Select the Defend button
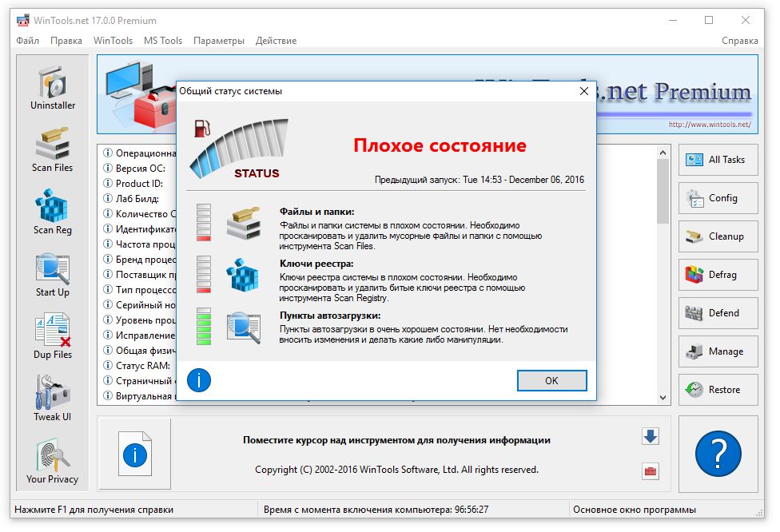 718,313
